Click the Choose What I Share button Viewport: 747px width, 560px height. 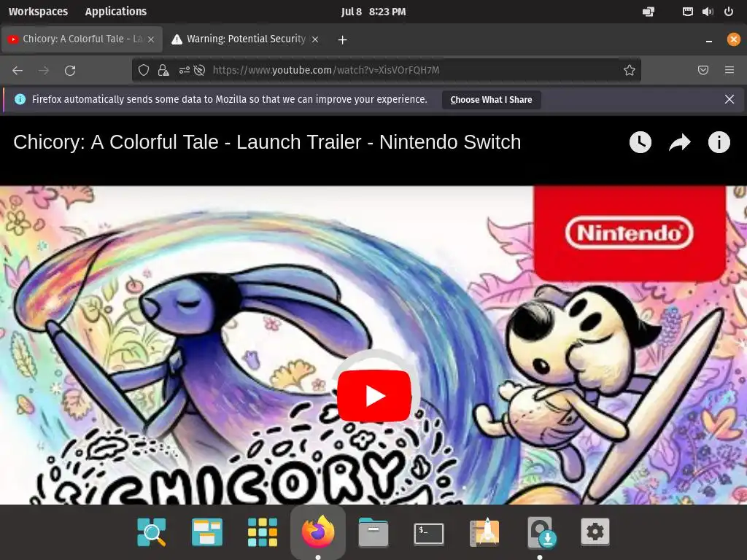tap(491, 100)
